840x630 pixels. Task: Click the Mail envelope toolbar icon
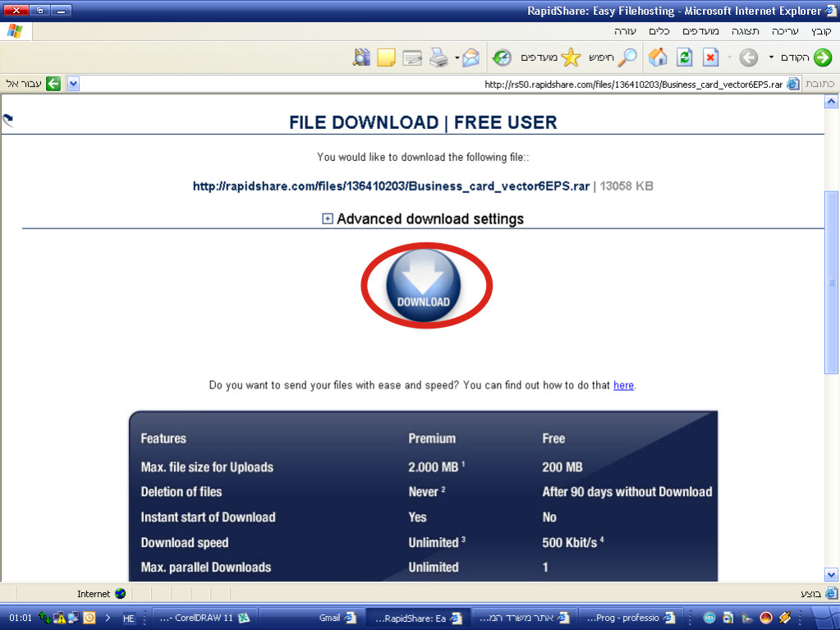point(470,57)
